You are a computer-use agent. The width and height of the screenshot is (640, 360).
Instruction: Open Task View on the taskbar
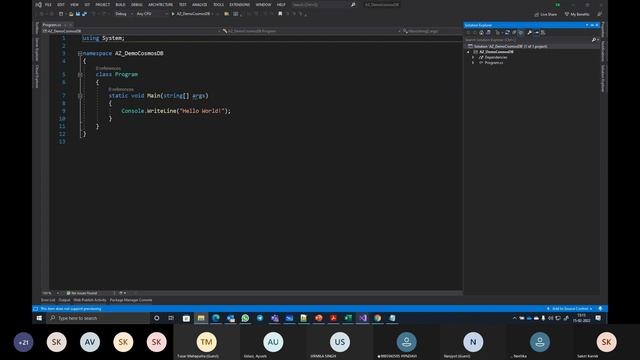171,318
